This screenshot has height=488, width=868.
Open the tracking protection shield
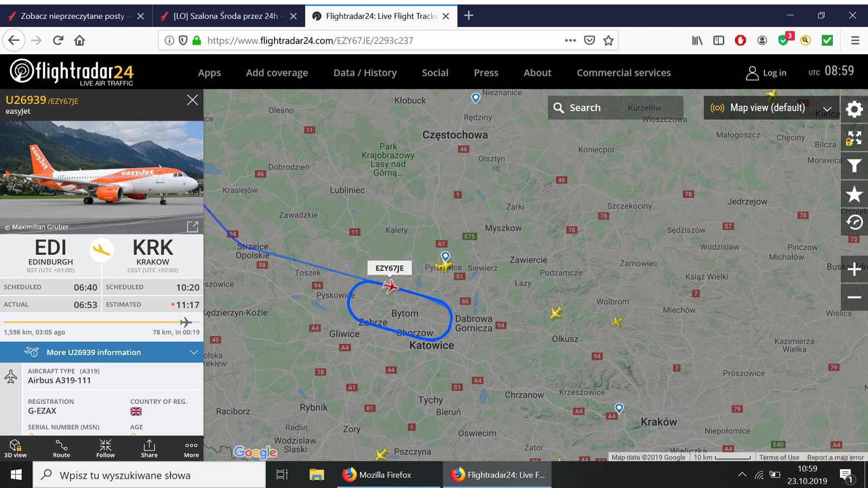tap(183, 40)
